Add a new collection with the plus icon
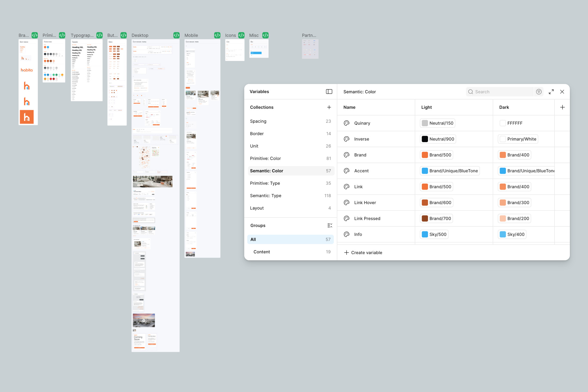 329,107
